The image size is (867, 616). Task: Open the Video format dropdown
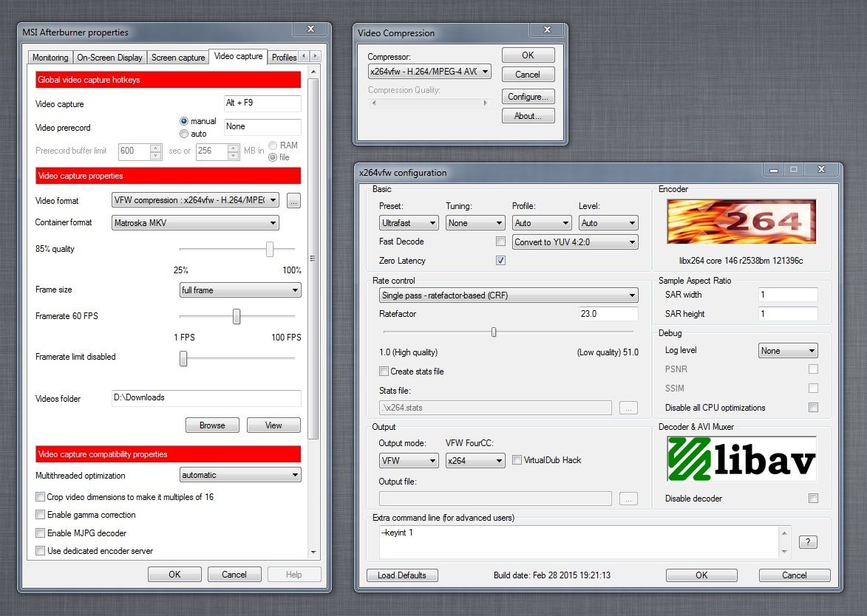click(195, 200)
